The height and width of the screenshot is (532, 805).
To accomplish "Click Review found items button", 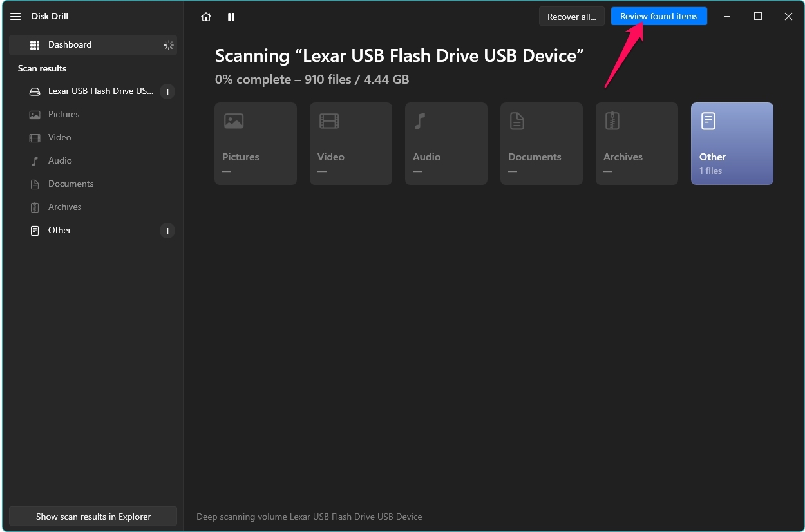I will coord(659,16).
